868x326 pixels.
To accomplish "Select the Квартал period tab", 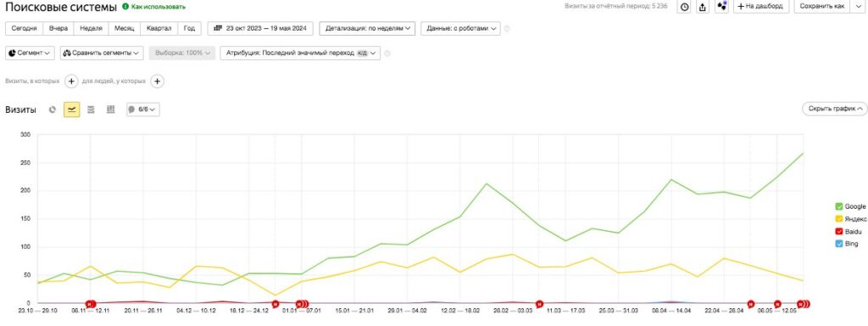I will [x=159, y=28].
